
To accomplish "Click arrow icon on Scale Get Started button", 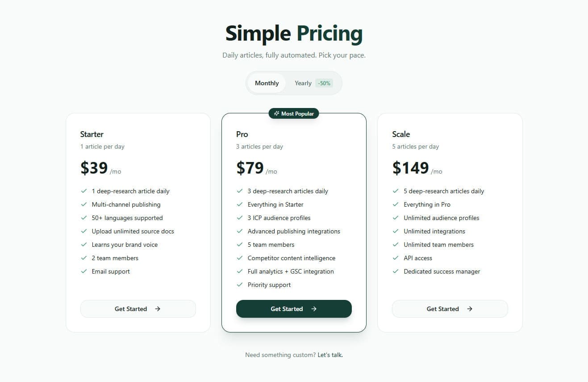I will pyautogui.click(x=470, y=309).
